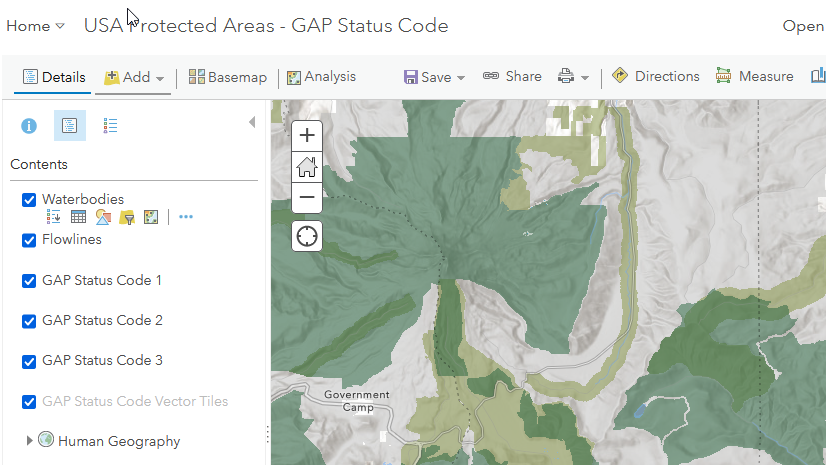Open the Analysis tools

[321, 77]
